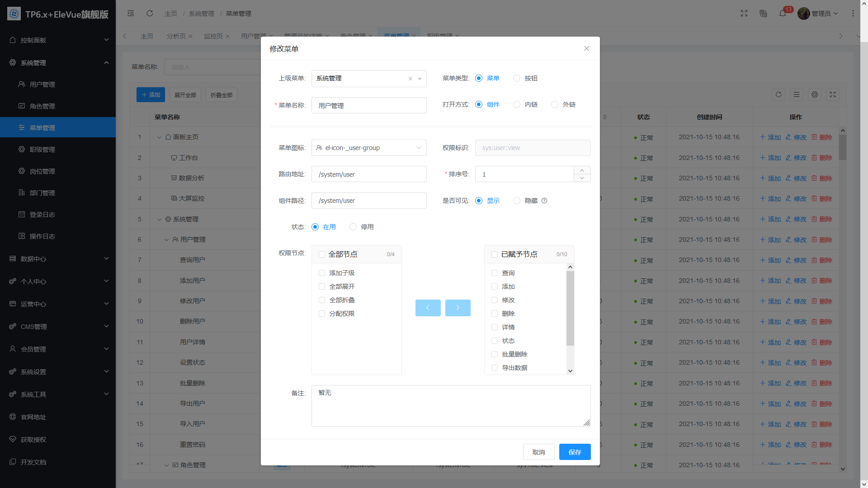
Task: Click the blue 添加 button above table
Action: pos(151,95)
